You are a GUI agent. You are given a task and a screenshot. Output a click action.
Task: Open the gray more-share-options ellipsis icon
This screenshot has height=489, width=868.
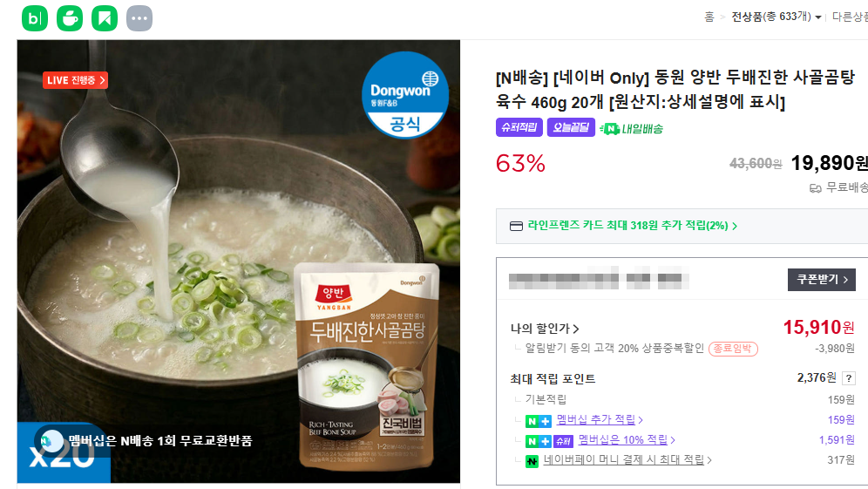[x=139, y=18]
